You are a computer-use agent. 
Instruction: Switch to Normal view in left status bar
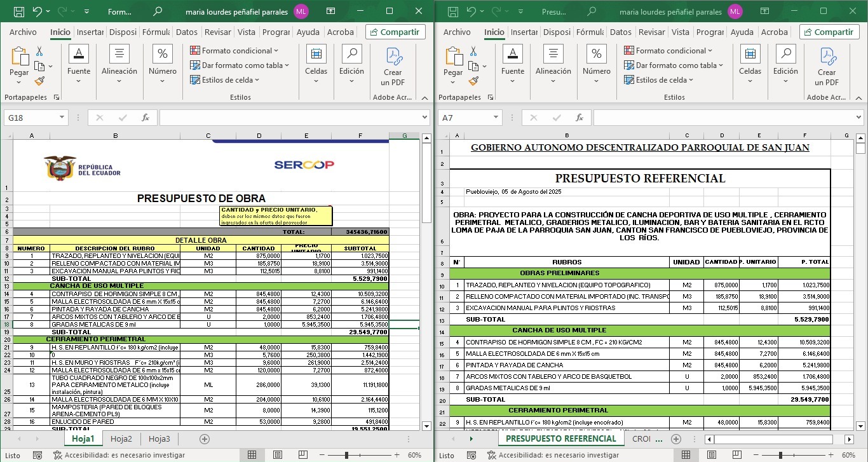[x=252, y=455]
